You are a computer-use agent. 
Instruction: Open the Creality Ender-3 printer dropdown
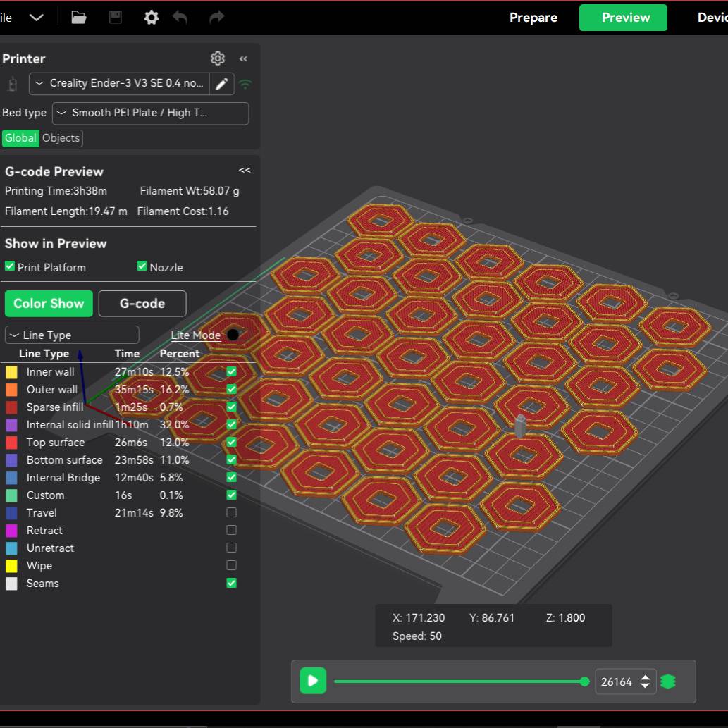pos(119,84)
